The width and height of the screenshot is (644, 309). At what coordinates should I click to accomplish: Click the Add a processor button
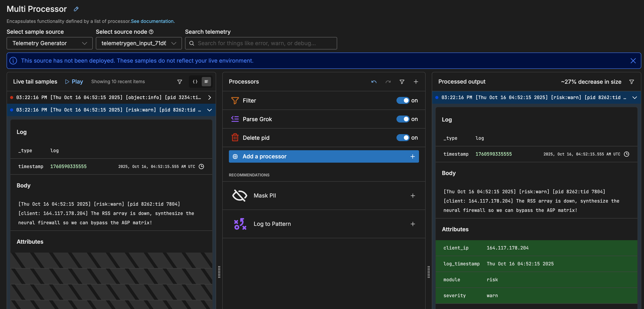click(x=324, y=156)
